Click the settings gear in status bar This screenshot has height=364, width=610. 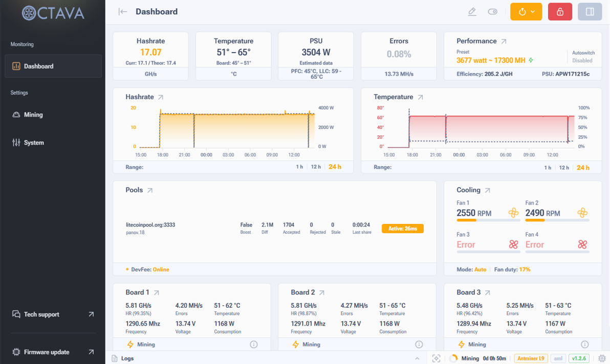[x=602, y=358]
